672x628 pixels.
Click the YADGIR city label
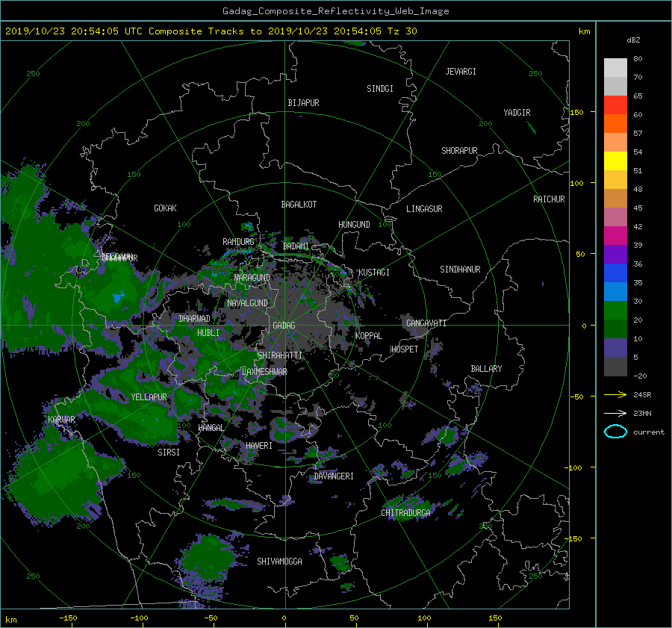tap(517, 112)
